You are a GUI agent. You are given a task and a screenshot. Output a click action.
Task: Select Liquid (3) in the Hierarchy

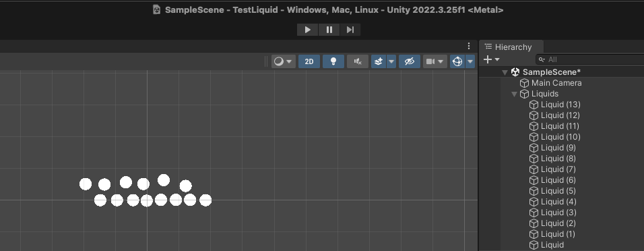558,213
